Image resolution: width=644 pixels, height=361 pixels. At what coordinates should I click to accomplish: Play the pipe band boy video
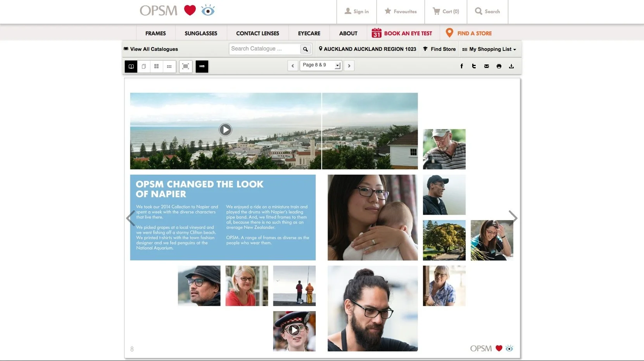click(x=294, y=330)
